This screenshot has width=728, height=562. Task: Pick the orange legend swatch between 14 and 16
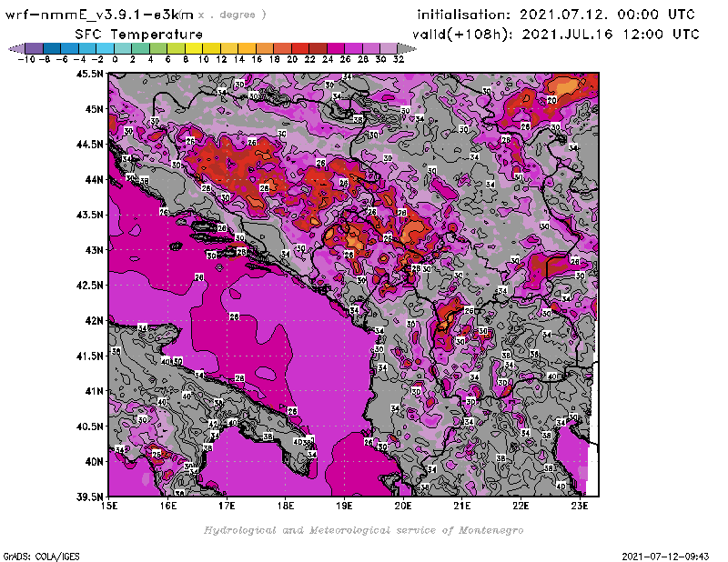[x=247, y=48]
